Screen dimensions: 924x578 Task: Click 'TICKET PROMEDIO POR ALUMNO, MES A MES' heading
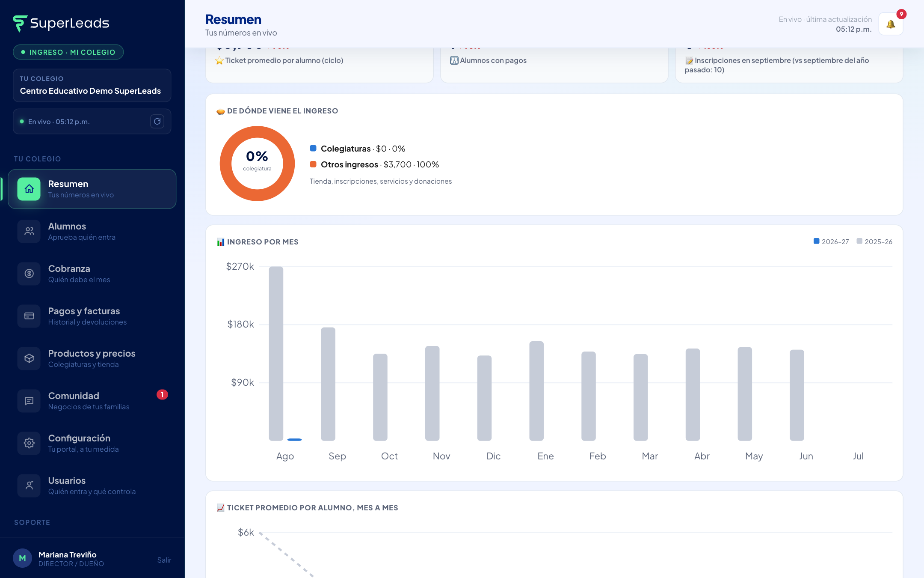coord(313,508)
